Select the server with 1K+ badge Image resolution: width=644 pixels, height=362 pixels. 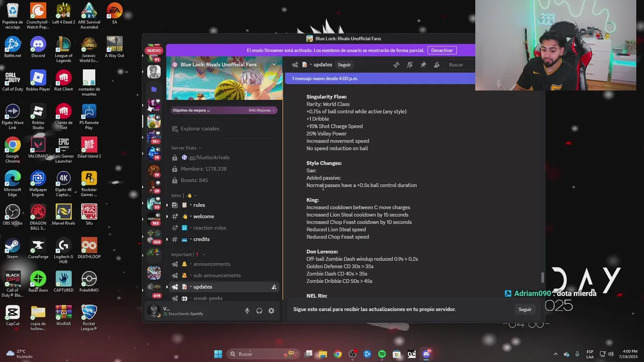click(x=154, y=137)
